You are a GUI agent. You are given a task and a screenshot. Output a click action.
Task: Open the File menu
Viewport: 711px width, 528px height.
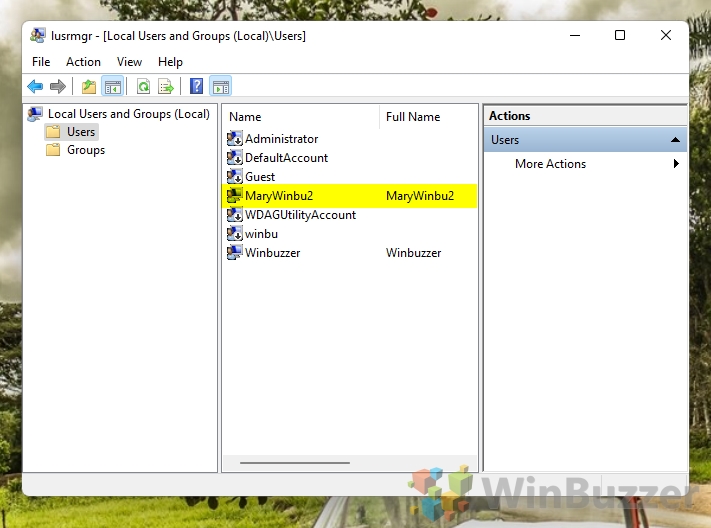pyautogui.click(x=41, y=62)
